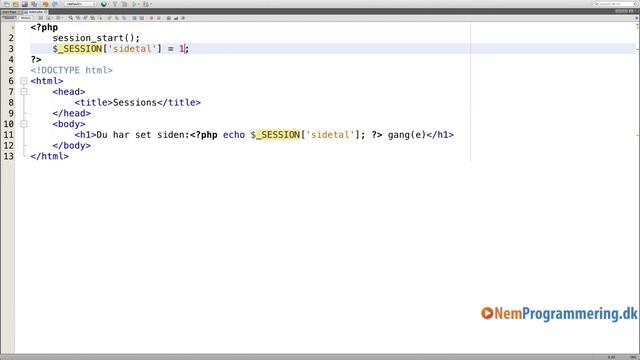Click the Build Project hammer icon

tap(115, 4)
